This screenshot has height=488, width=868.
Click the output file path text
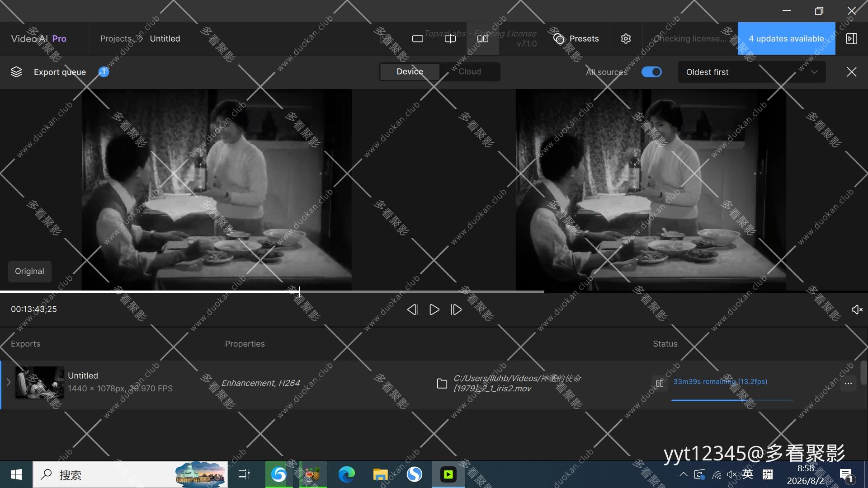click(x=517, y=383)
